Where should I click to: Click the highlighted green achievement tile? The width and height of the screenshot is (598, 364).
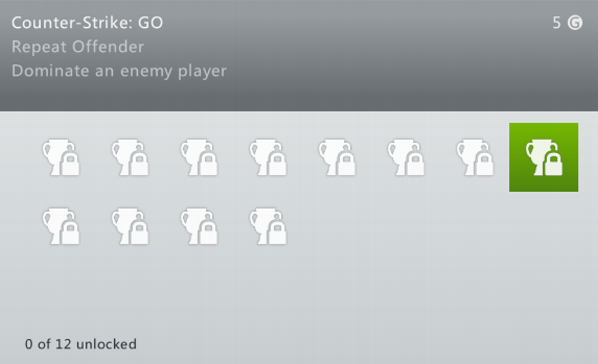544,157
